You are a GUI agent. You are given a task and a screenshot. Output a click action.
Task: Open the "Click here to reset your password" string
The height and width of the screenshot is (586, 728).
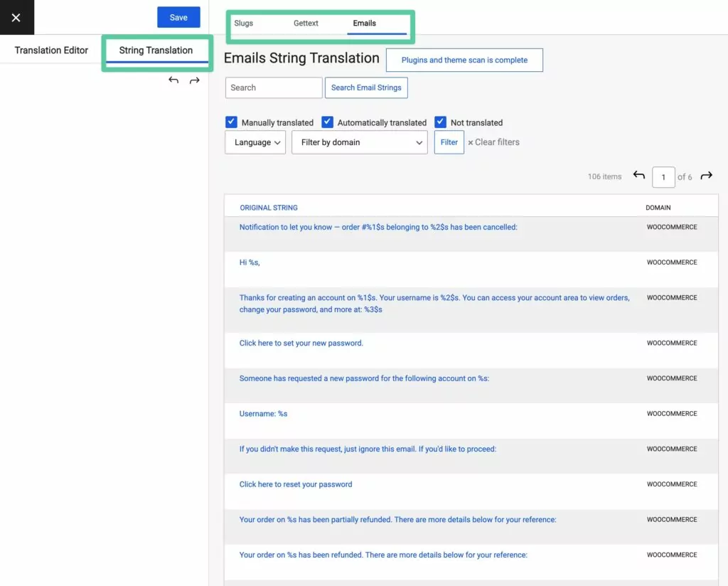(296, 484)
